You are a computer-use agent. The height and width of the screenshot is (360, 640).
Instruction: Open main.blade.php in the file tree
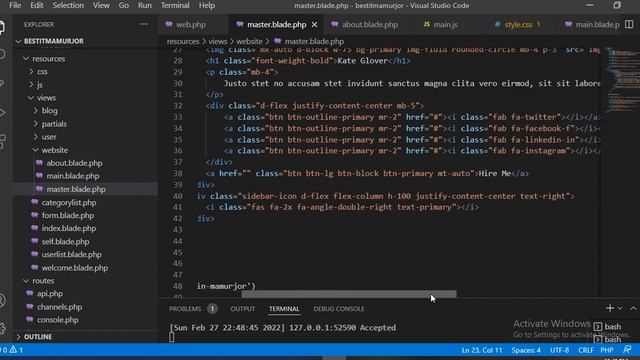(x=73, y=176)
